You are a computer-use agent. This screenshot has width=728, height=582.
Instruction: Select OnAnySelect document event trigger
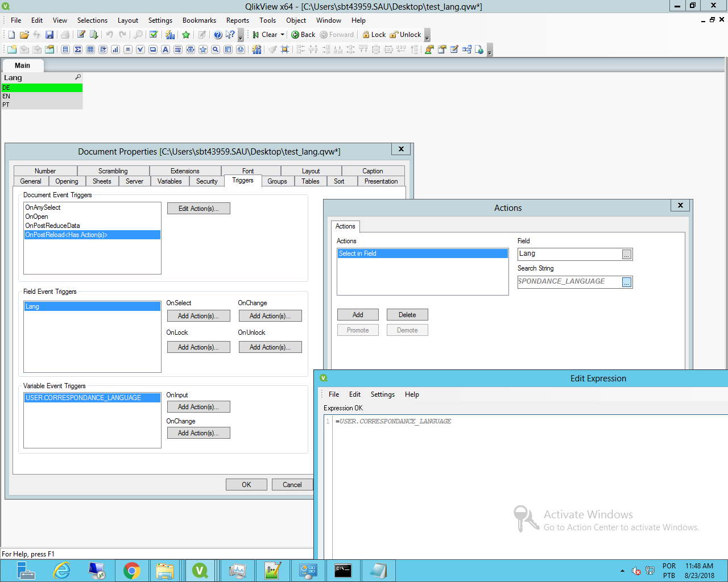pos(92,207)
